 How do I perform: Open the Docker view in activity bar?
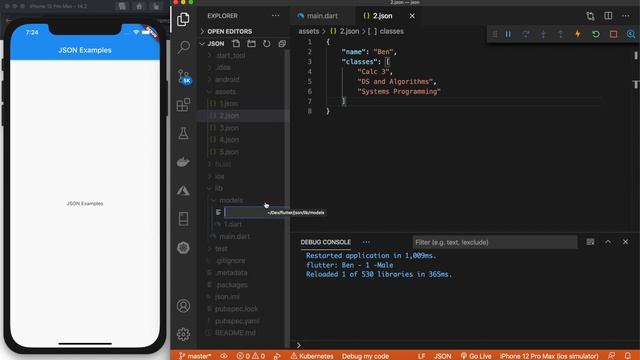tap(183, 162)
